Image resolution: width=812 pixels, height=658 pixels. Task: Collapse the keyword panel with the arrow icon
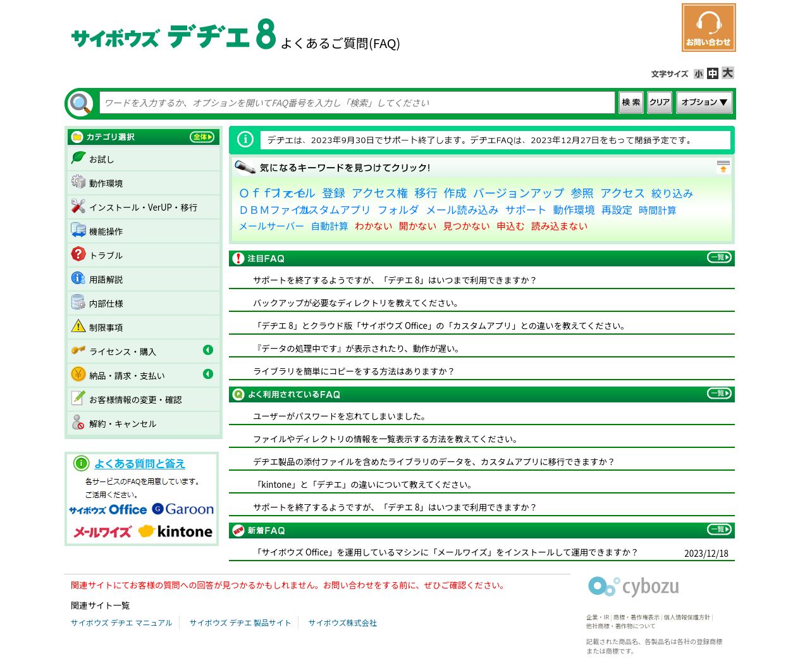coord(723,167)
